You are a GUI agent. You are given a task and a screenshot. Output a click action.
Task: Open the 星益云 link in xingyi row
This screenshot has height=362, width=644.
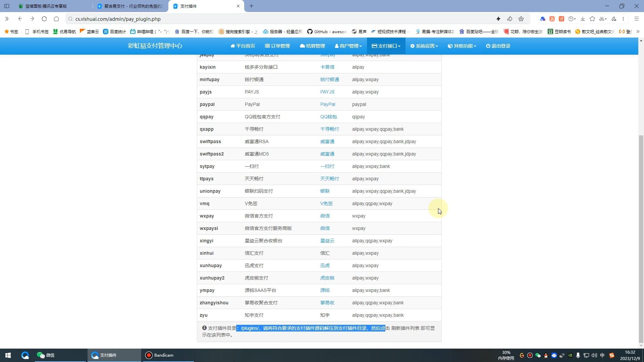[x=327, y=241]
